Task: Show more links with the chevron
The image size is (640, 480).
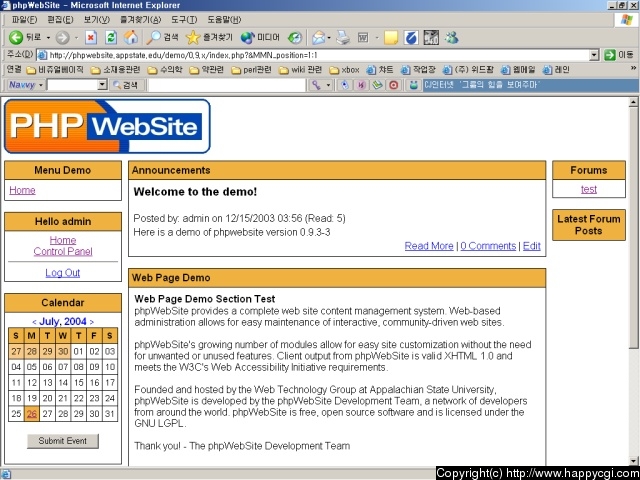Action: click(x=633, y=68)
